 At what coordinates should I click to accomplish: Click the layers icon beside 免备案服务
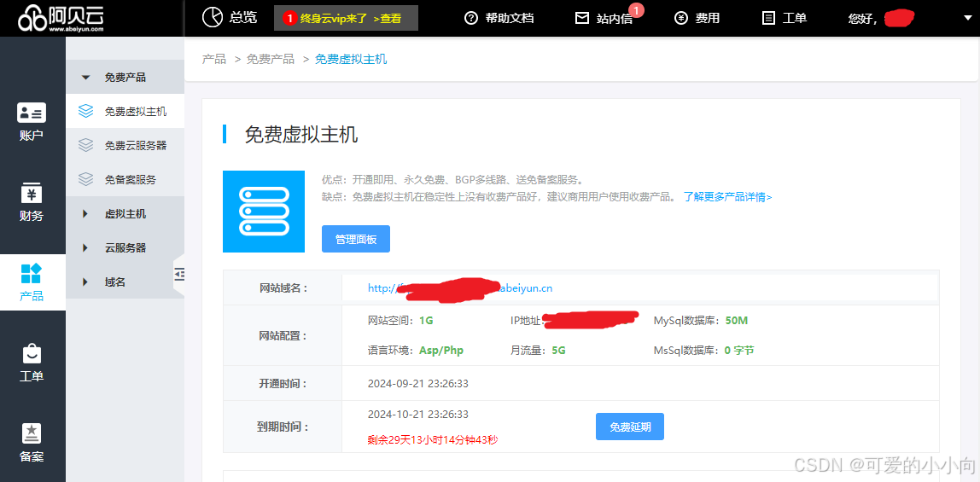click(x=86, y=179)
